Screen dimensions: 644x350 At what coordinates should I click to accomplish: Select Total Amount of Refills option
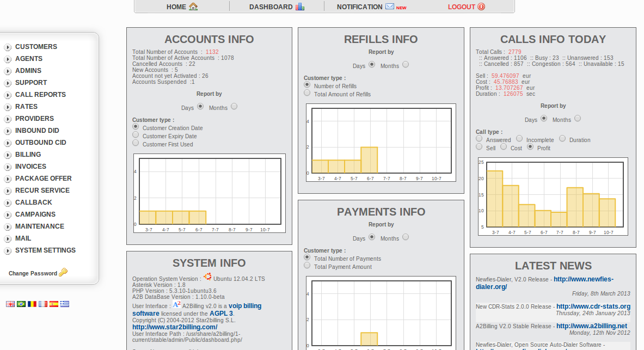(x=307, y=93)
